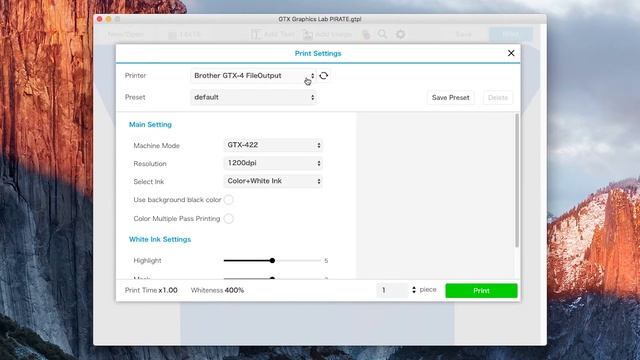The height and width of the screenshot is (360, 640).
Task: Adjust the Highlight slider handle
Action: click(272, 260)
